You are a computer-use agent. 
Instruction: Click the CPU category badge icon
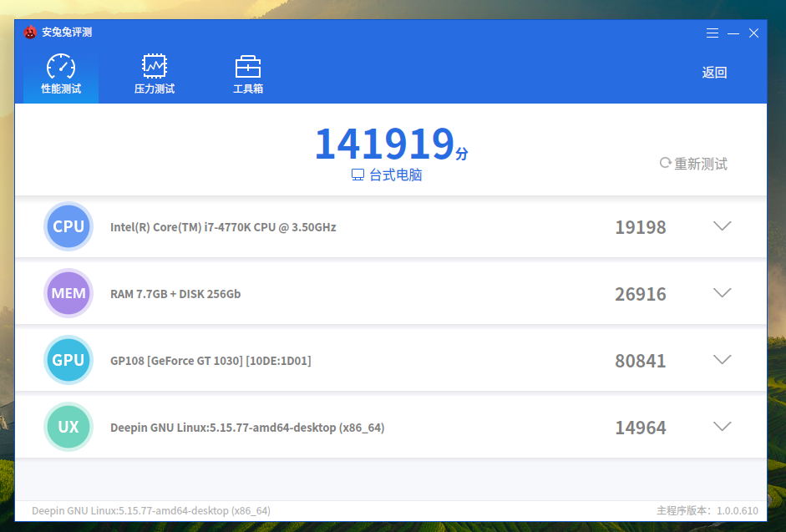coord(68,226)
